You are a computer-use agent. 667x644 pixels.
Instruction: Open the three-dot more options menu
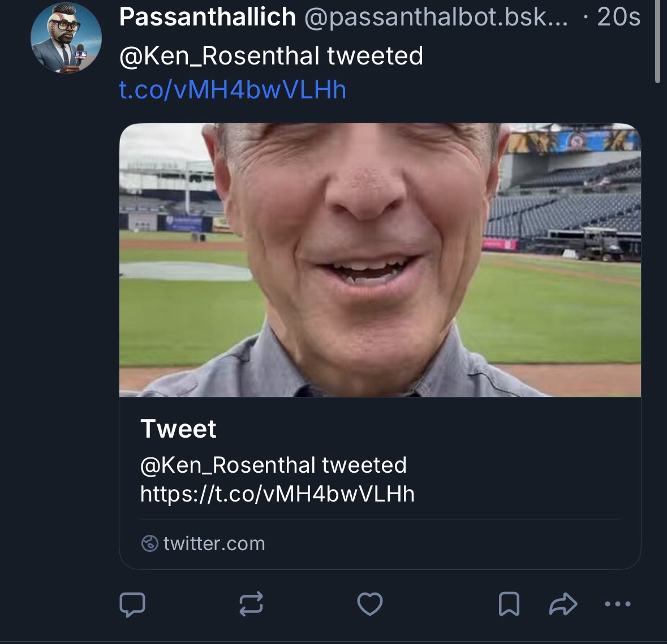pos(617,604)
